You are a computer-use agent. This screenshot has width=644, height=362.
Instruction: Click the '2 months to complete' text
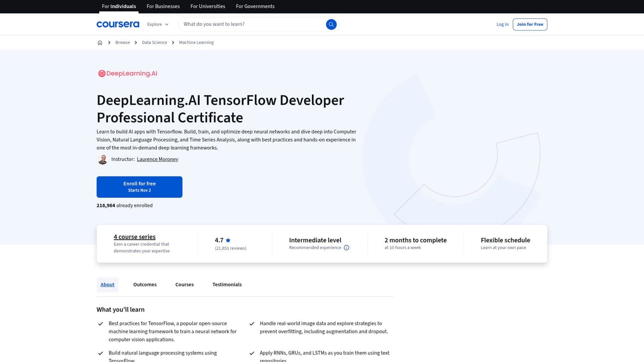point(415,240)
